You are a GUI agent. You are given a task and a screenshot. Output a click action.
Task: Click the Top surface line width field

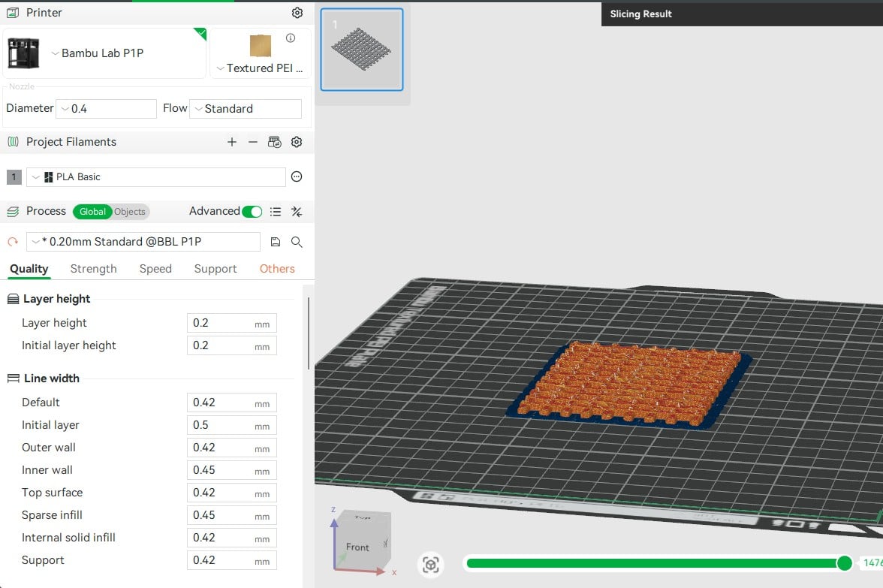(x=231, y=493)
